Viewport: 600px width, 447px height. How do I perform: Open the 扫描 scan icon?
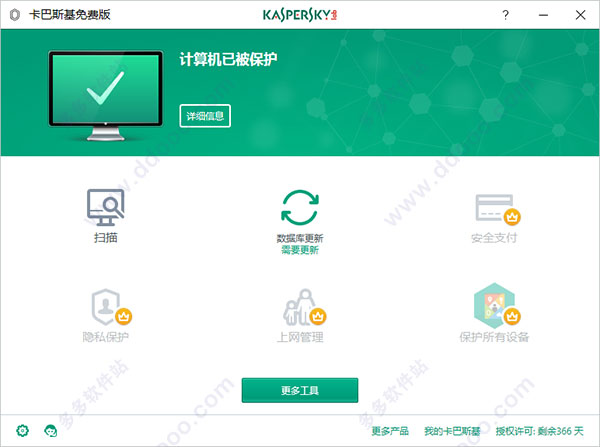click(x=105, y=207)
